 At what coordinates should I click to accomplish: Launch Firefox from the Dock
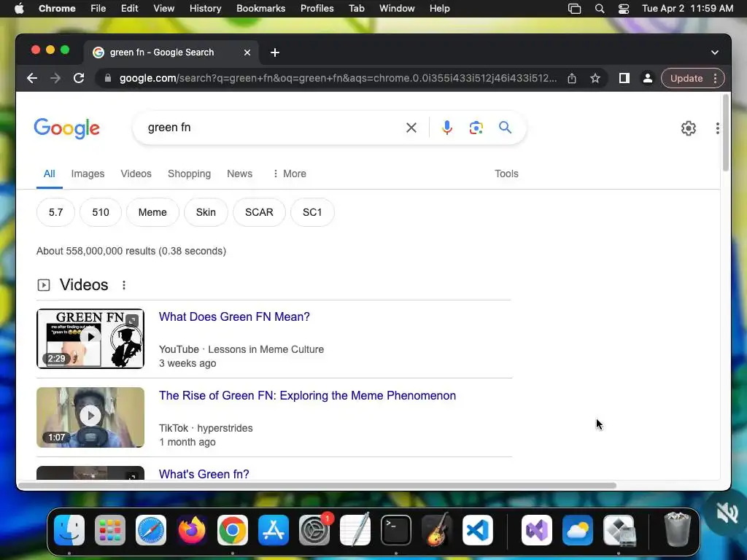(x=192, y=530)
